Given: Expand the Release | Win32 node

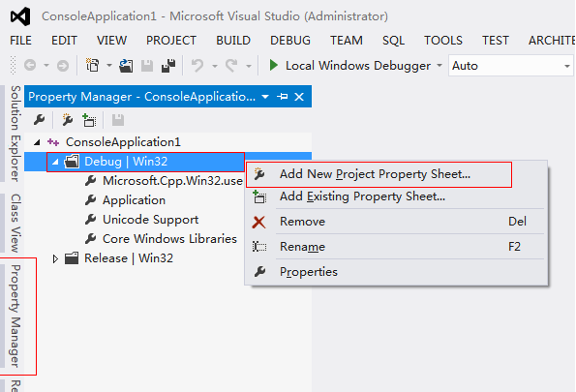Looking at the screenshot, I should 55,258.
